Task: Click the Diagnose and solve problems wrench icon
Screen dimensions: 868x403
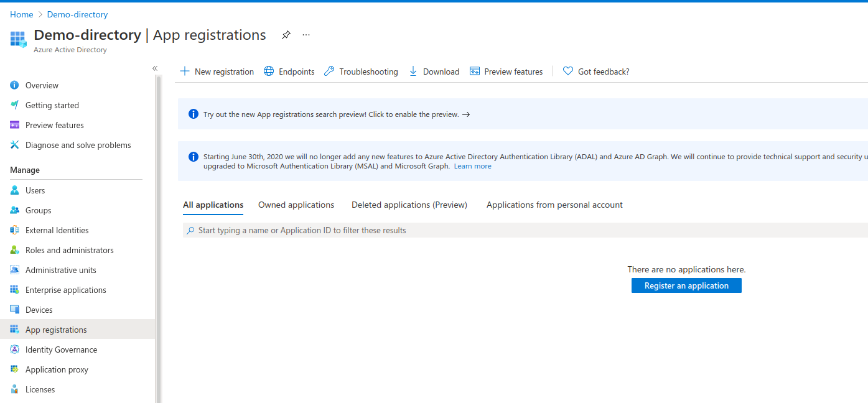Action: pyautogui.click(x=14, y=145)
